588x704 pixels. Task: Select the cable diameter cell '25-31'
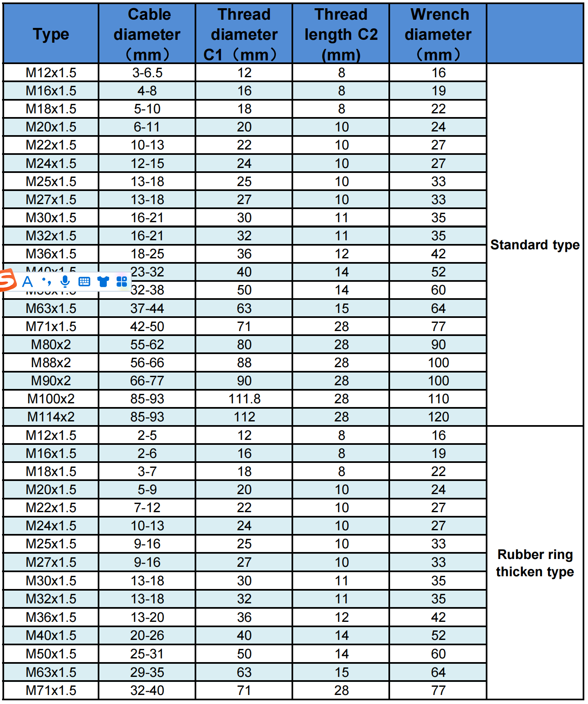(147, 654)
